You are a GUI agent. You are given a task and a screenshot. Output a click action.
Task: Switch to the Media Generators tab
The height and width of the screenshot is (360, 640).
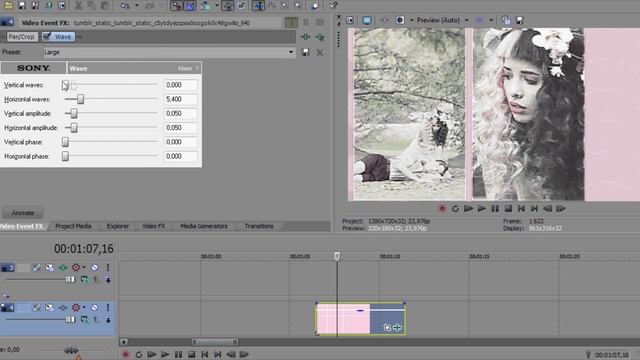tap(204, 226)
